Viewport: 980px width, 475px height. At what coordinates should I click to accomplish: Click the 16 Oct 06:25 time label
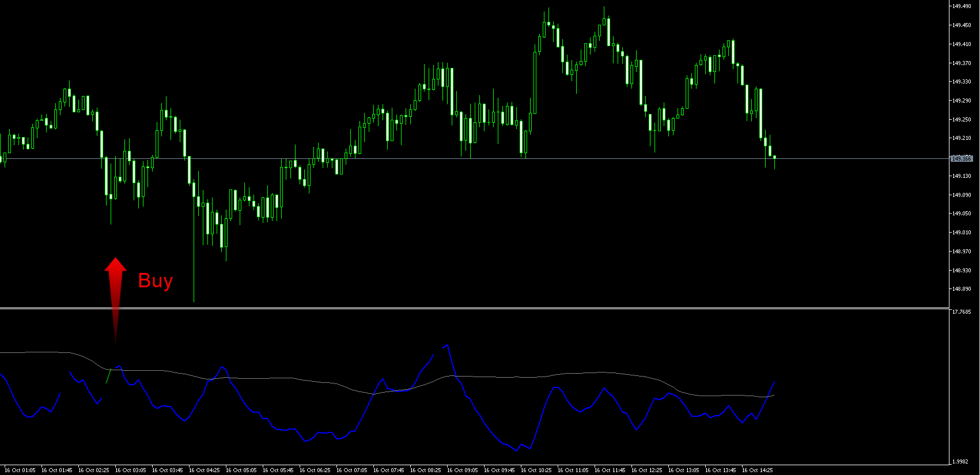[315, 470]
